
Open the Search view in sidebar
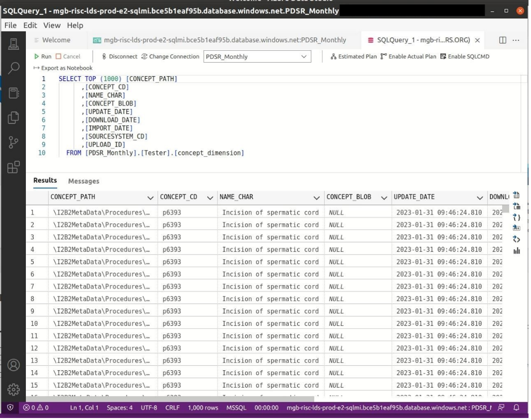[13, 68]
